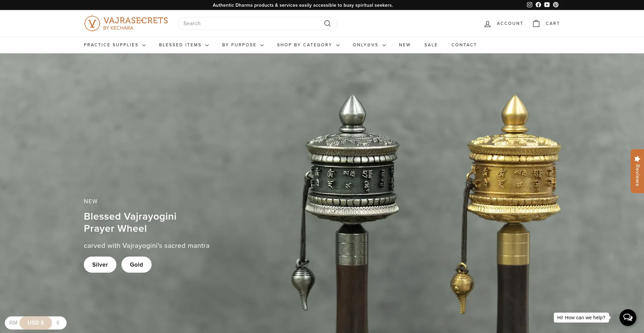Screen dimensions: 644x333
Task: Switch currency to Euro
Action: (58, 323)
